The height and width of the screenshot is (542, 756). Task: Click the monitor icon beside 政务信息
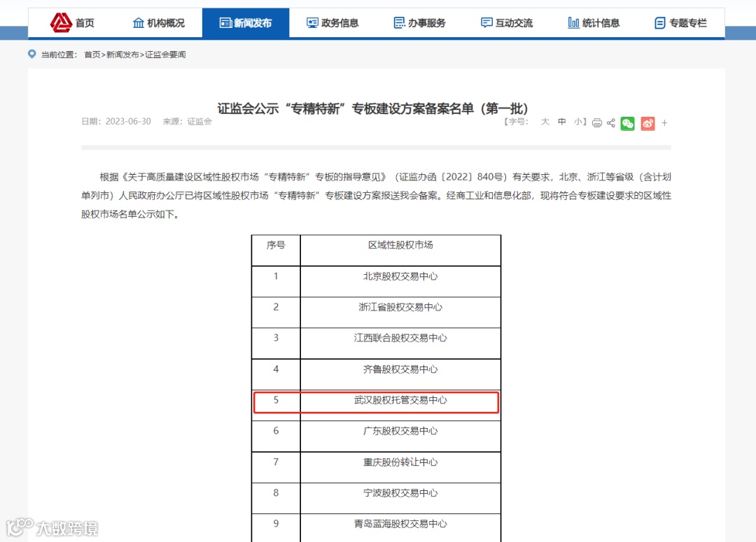coord(312,22)
